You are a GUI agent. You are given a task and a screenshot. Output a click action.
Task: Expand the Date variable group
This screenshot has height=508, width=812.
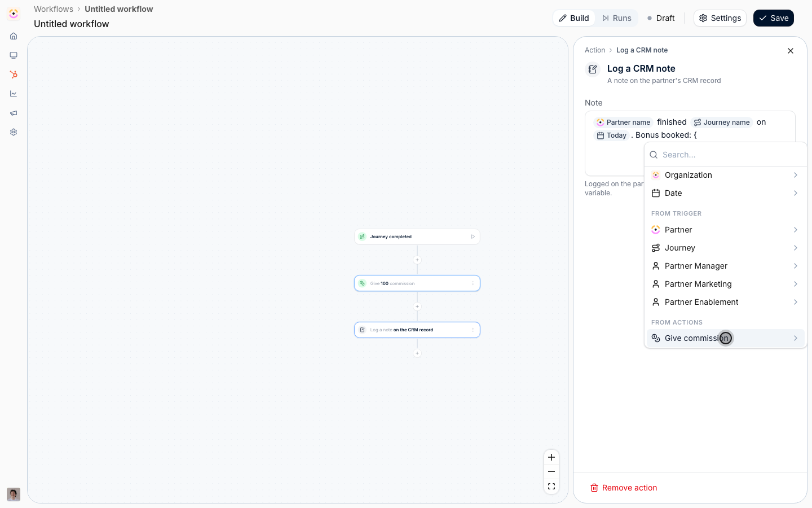(726, 193)
